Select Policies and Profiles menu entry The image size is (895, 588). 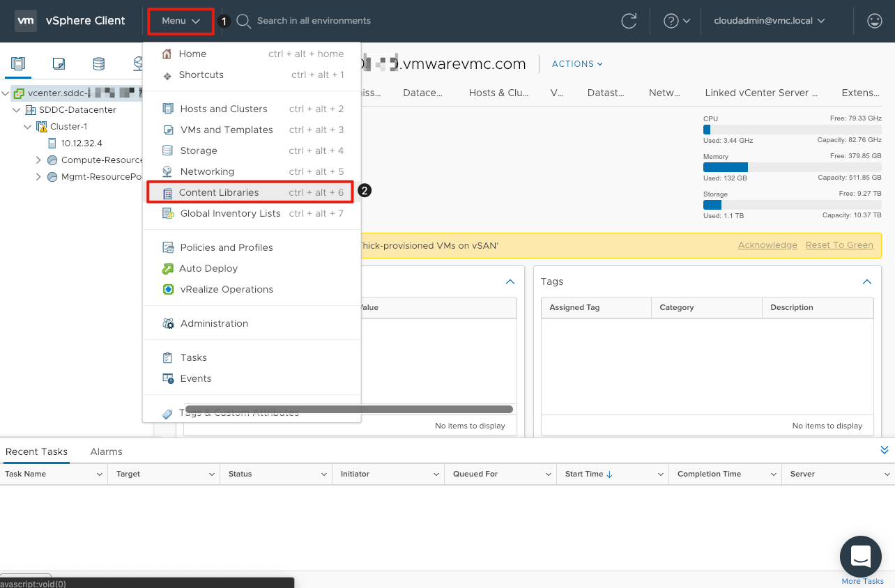(x=252, y=247)
